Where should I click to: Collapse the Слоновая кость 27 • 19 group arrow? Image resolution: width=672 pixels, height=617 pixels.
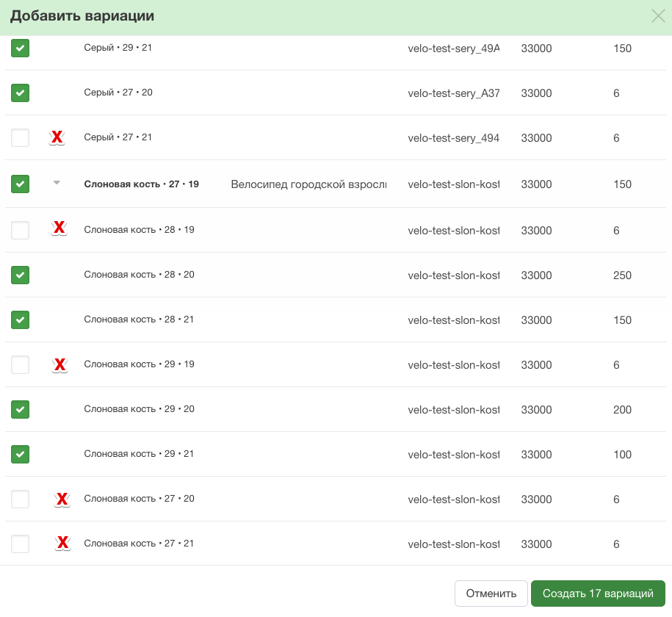pyautogui.click(x=57, y=183)
